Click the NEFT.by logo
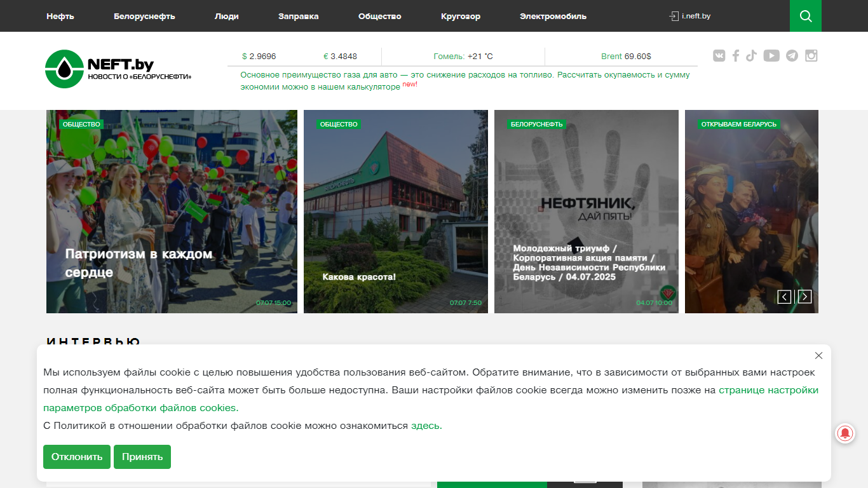Screen dimensions: 868x488 point(118,69)
